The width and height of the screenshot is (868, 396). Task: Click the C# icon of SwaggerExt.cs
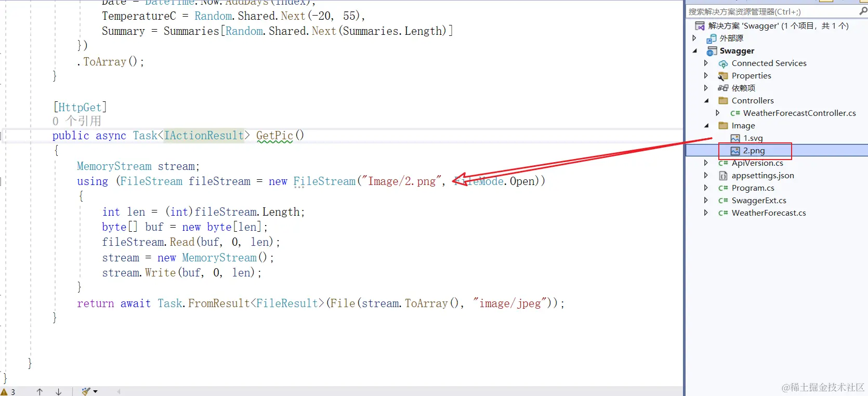723,201
